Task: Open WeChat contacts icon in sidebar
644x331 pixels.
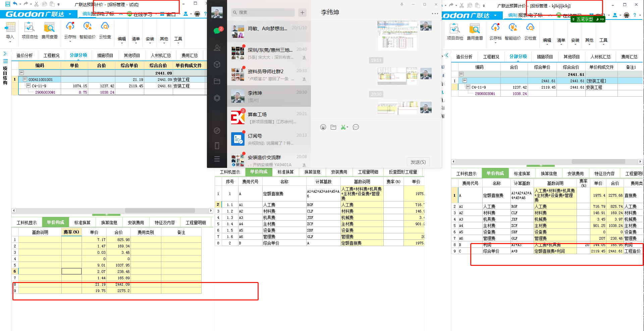Action: pos(217,48)
